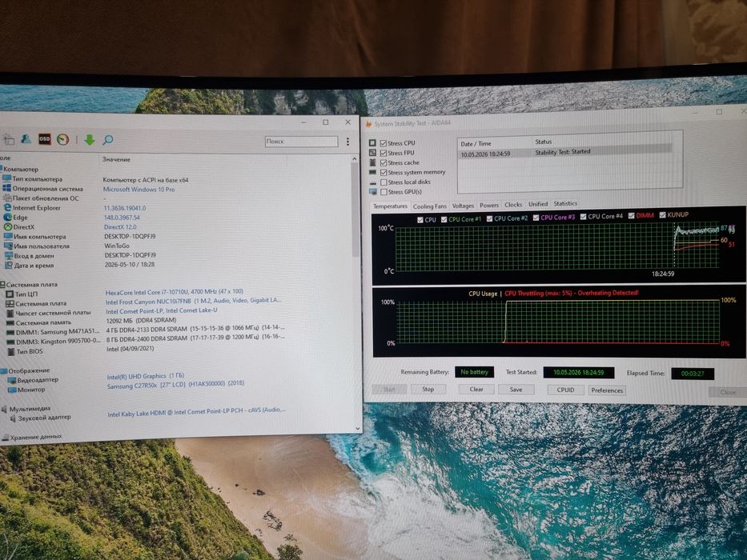The width and height of the screenshot is (747, 560).
Task: Open the three-dot menu beside search
Action: [x=347, y=142]
